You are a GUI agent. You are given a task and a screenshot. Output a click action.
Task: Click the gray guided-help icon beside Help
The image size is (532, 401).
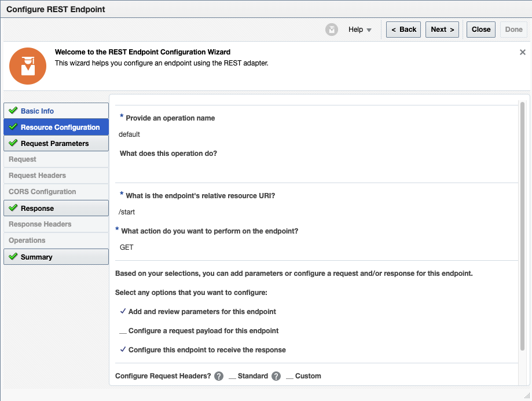[332, 30]
